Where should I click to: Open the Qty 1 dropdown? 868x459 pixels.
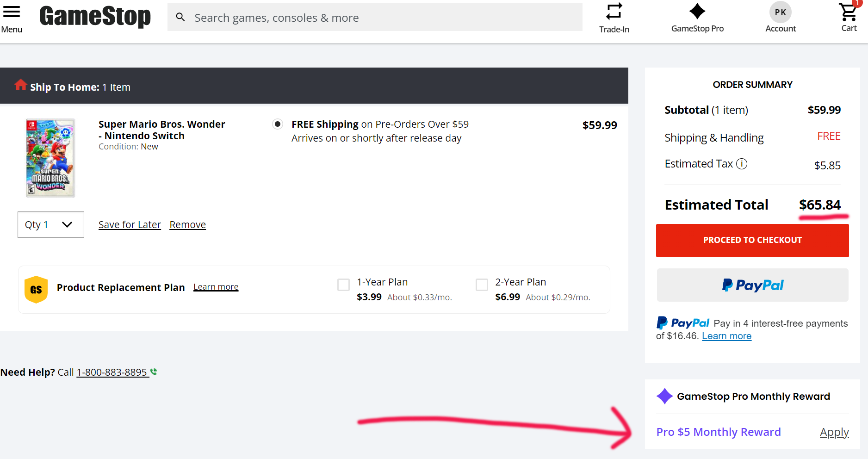click(x=51, y=224)
